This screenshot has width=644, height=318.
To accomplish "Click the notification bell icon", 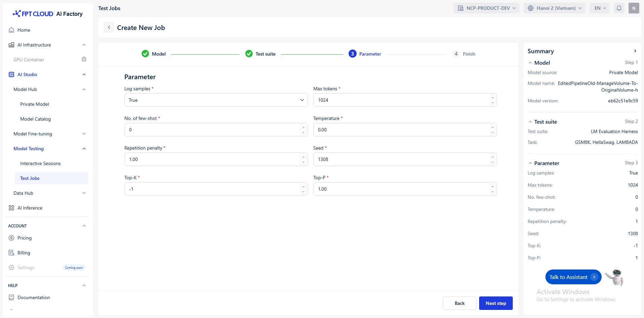I will click(619, 8).
